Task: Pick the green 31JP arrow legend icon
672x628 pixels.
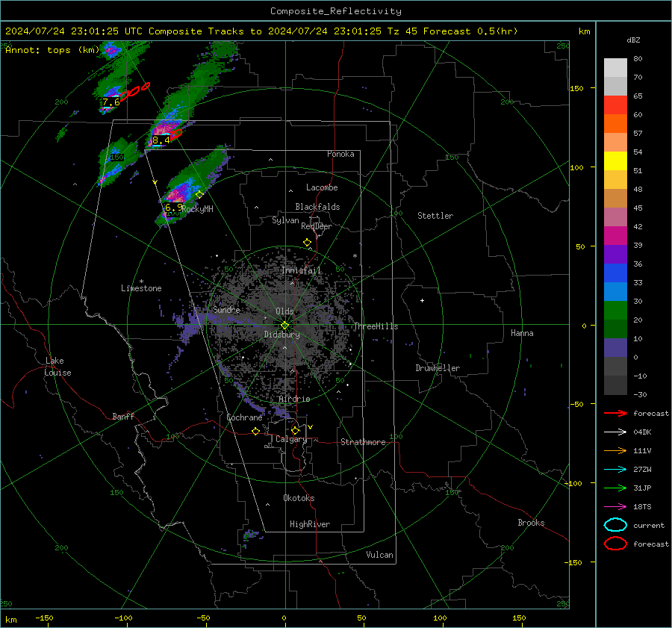Action: coord(615,488)
